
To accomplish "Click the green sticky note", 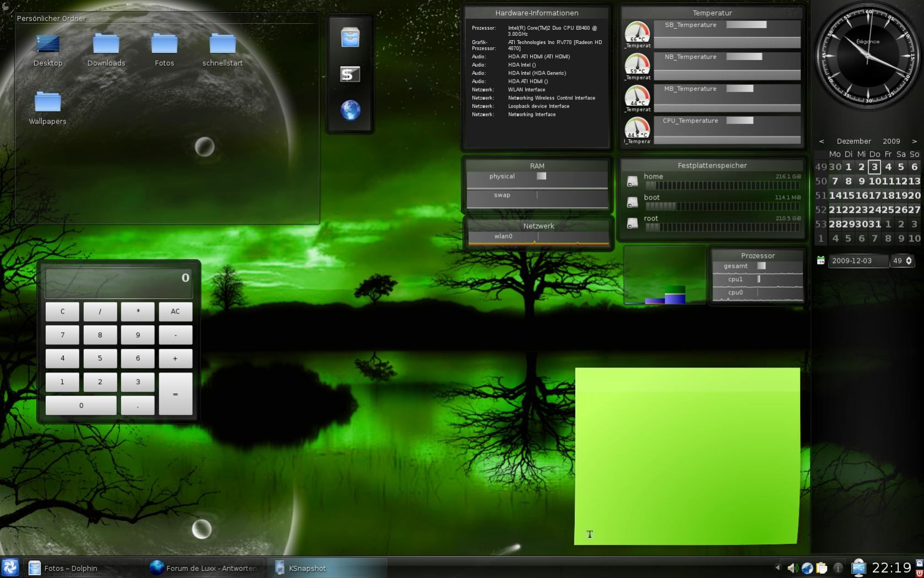I will tap(687, 456).
